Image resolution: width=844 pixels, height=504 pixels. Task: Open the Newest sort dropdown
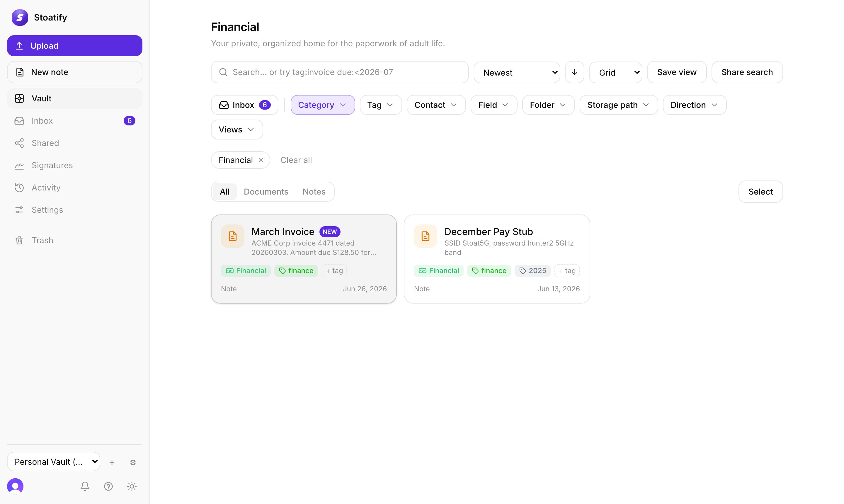(x=517, y=72)
